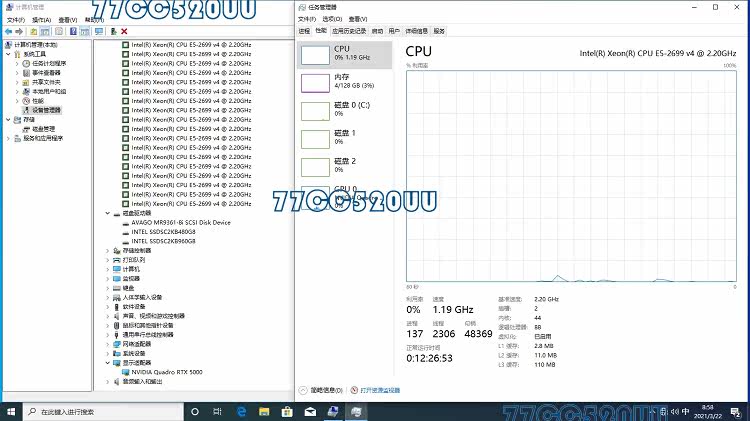Select the CPU performance item in sidebar
750x421 pixels.
pyautogui.click(x=345, y=55)
